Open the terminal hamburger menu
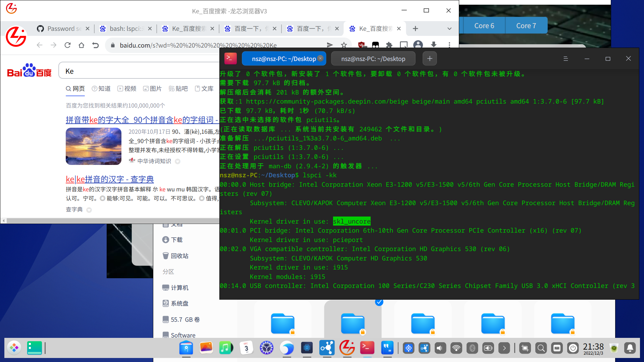 (x=566, y=59)
